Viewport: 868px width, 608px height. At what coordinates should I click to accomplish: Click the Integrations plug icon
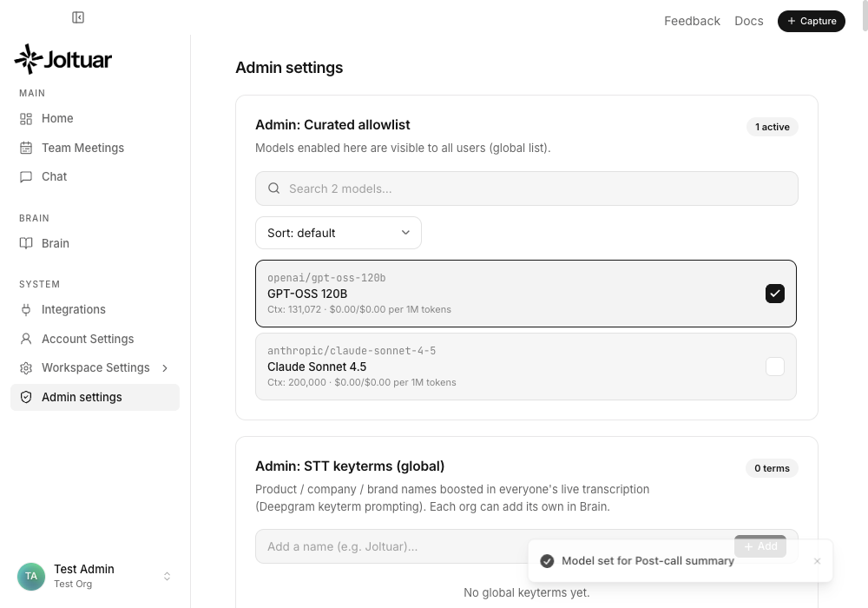point(26,309)
